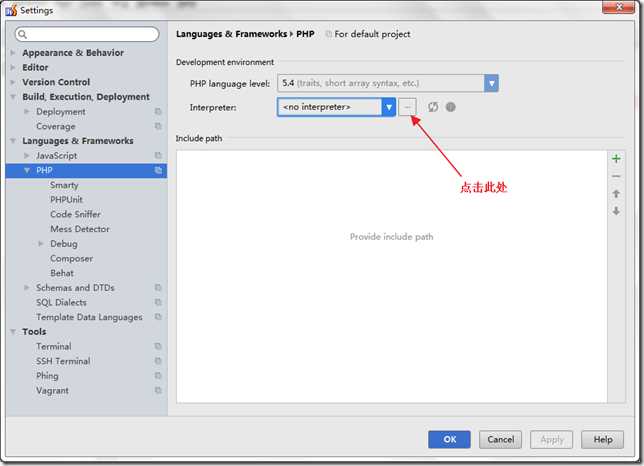Click project-level icon beside Template Data Languages

[x=158, y=317]
